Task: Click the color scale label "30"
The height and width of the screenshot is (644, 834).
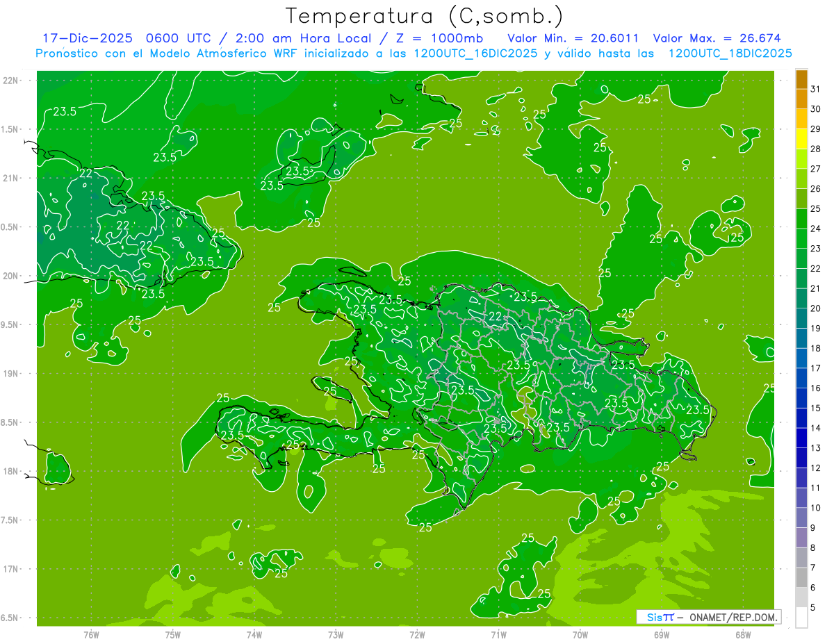Action: [816, 109]
